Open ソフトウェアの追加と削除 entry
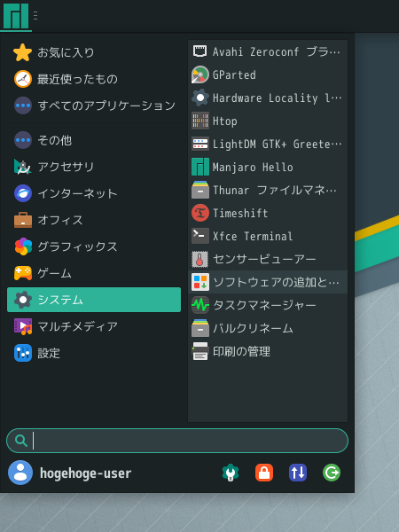 tap(268, 282)
